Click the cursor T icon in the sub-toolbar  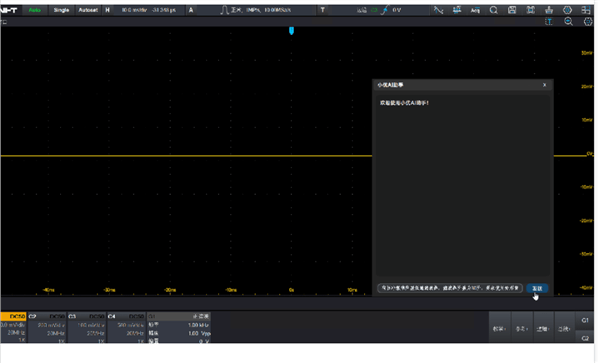549,22
